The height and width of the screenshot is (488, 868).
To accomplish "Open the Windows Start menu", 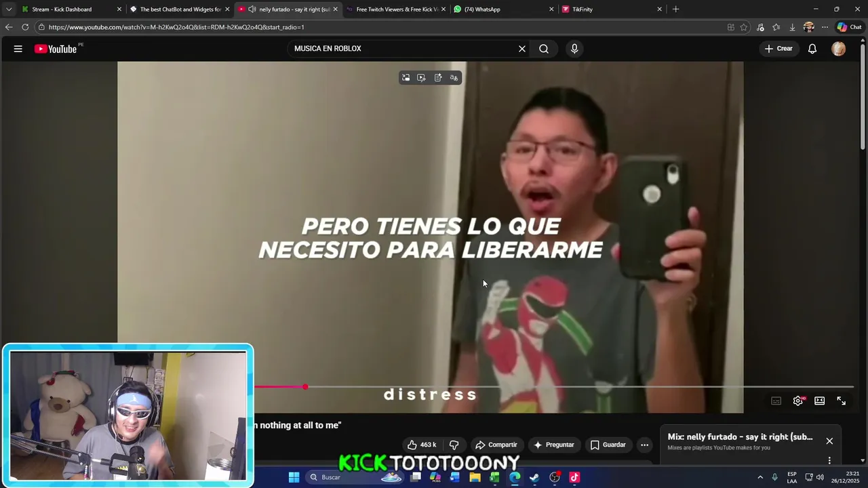I will (x=294, y=477).
